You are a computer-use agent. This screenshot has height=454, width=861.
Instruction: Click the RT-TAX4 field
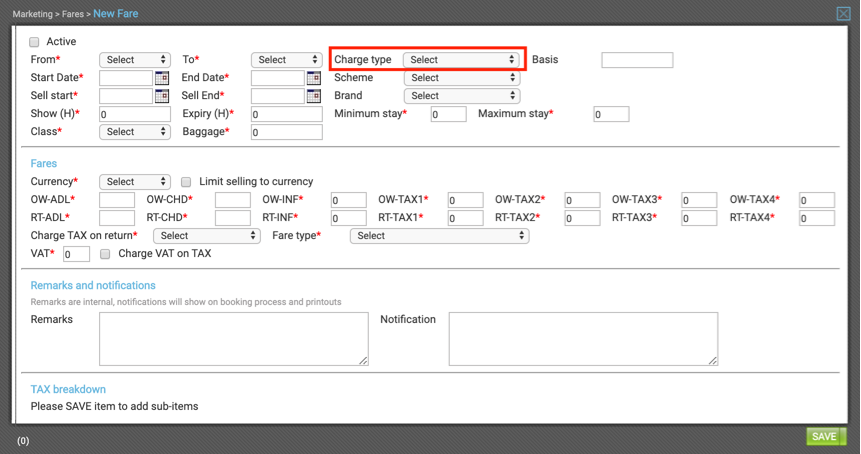817,218
